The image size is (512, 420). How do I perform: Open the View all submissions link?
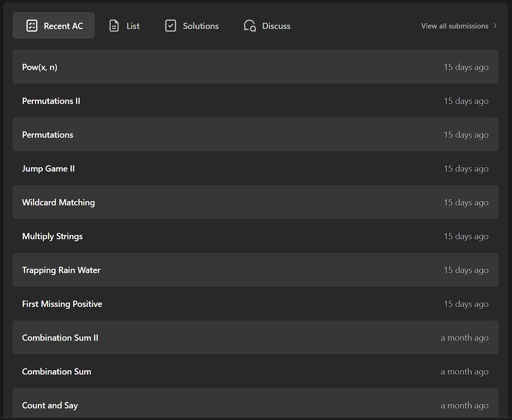pyautogui.click(x=454, y=26)
